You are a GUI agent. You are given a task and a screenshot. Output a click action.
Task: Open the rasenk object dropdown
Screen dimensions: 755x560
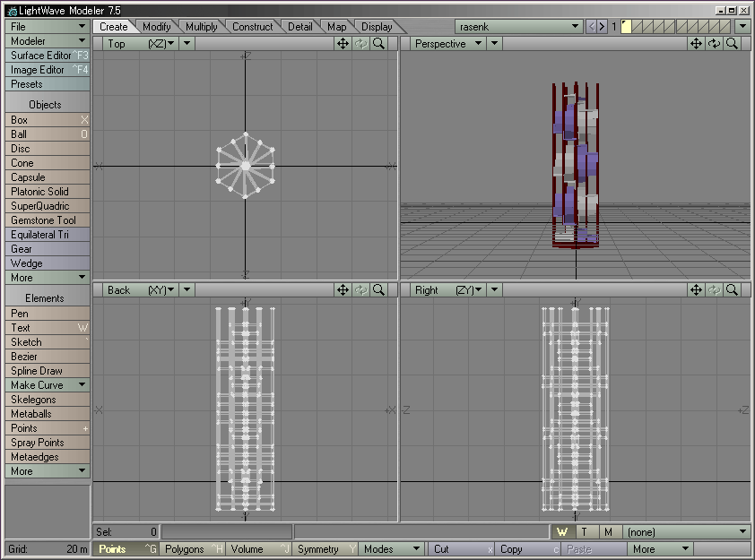pyautogui.click(x=519, y=27)
